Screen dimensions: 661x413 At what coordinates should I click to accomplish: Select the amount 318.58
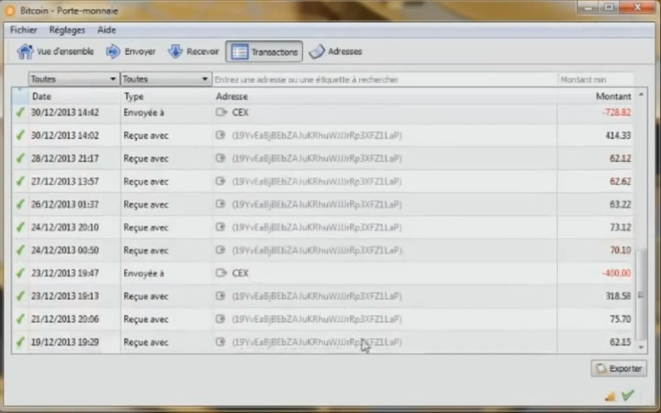click(x=618, y=296)
